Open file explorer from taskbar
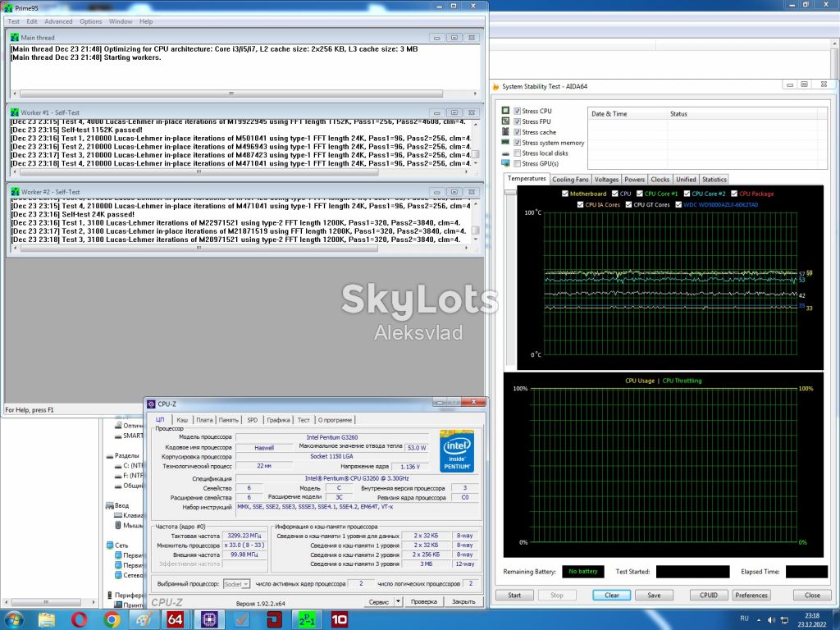840x630 pixels. [46, 619]
